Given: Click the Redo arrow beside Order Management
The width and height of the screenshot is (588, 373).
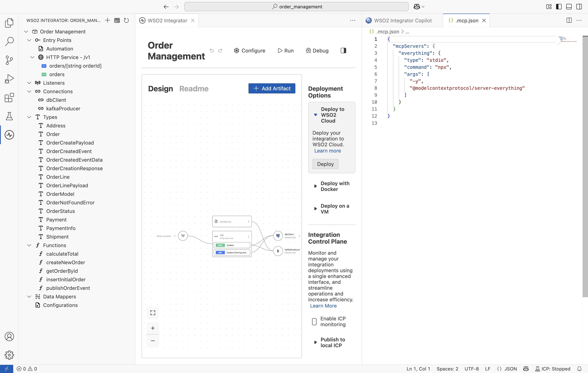Looking at the screenshot, I should (x=220, y=51).
